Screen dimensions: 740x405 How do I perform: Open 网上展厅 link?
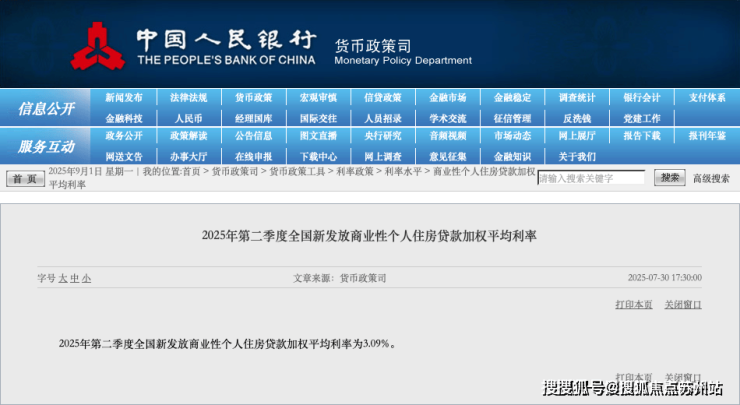[x=577, y=136]
